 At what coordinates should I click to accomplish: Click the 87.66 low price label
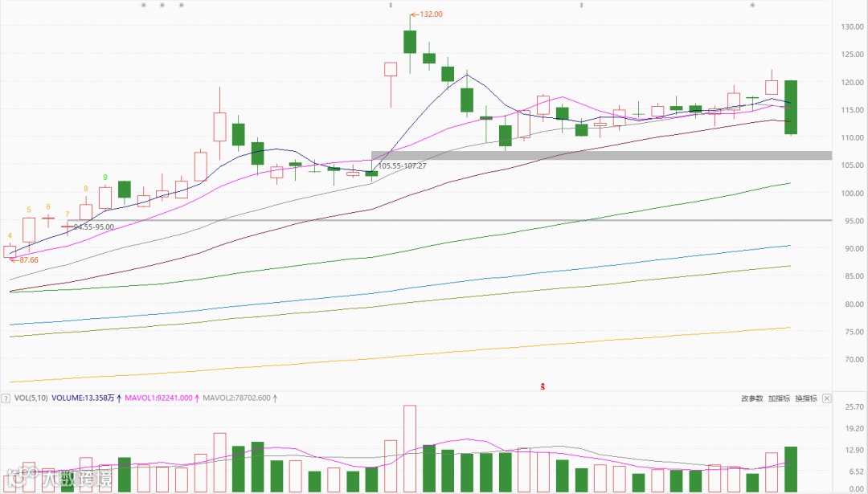pyautogui.click(x=29, y=260)
